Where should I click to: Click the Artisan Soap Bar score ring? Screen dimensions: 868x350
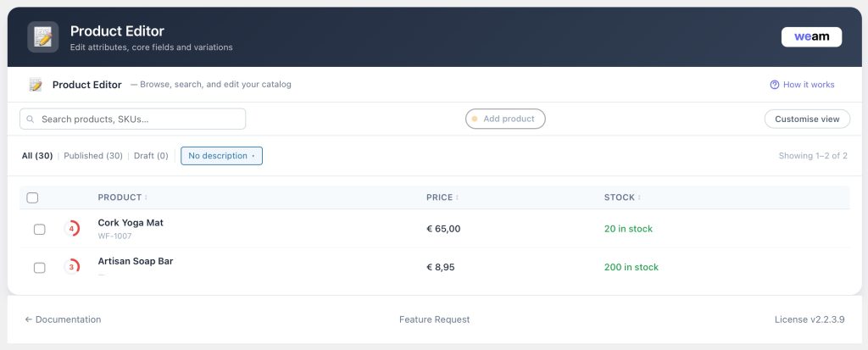click(71, 267)
